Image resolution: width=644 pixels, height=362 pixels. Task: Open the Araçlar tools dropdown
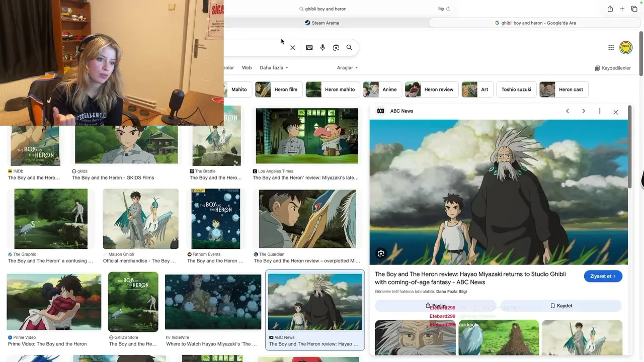[x=347, y=68]
